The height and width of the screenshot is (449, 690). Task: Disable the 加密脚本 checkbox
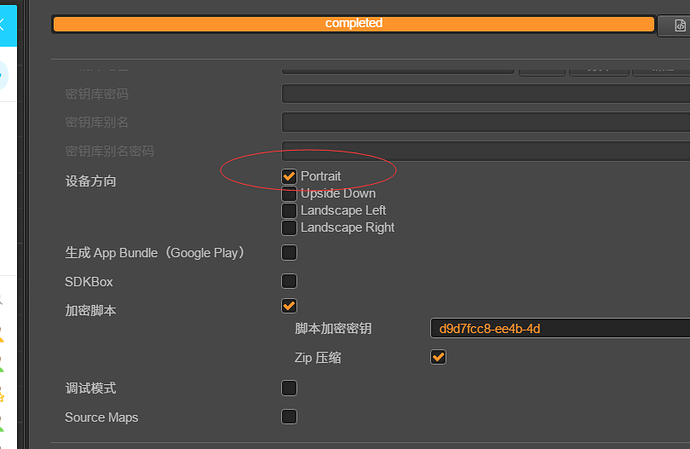pos(289,306)
